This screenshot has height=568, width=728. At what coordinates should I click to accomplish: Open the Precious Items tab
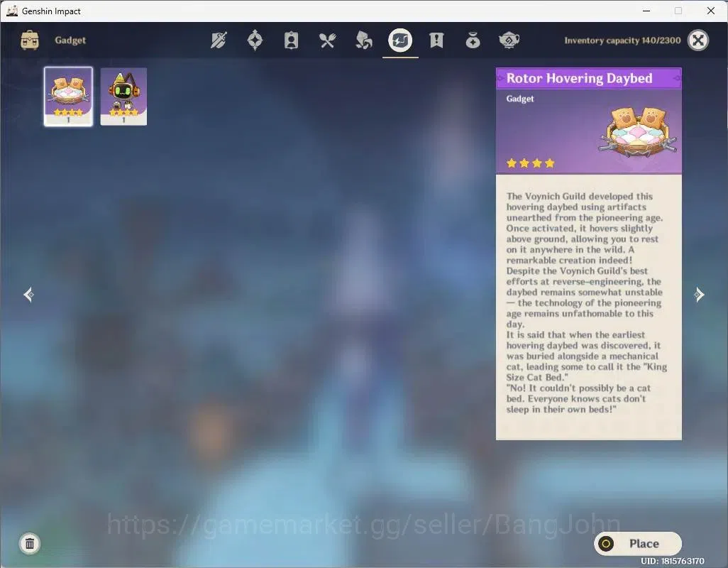pyautogui.click(x=473, y=40)
